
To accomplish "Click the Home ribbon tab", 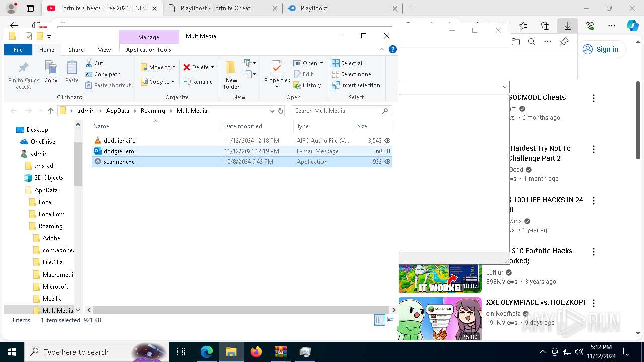I will 47,50.
